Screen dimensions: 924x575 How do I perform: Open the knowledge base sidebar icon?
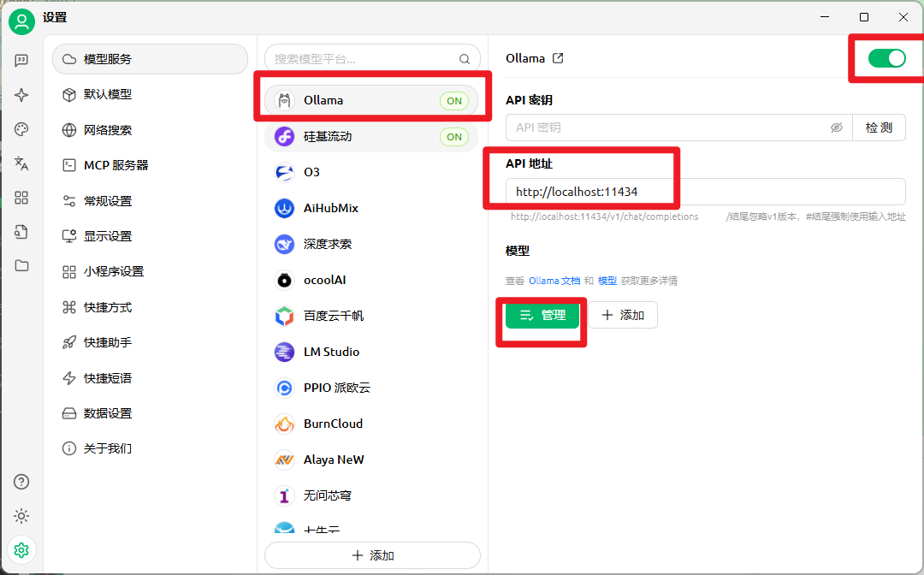pos(21,232)
